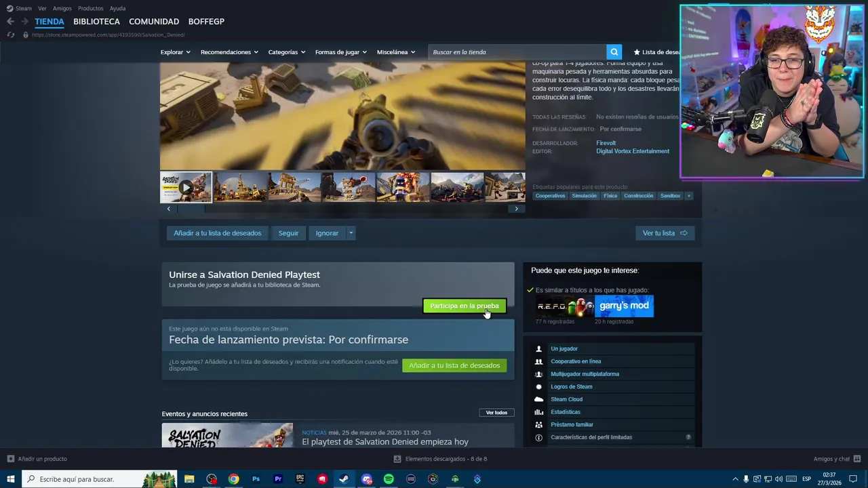Screen dimensions: 868x488
Task: Open Steam menu in title bar
Action: (19, 9)
